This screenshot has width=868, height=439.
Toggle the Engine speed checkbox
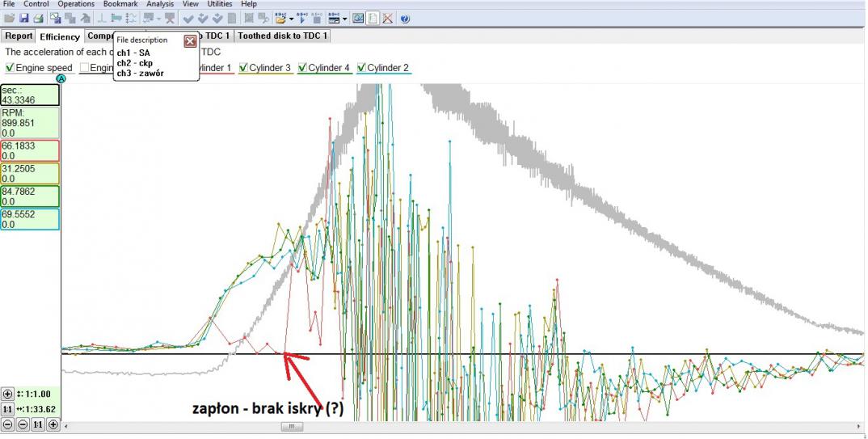tap(10, 68)
